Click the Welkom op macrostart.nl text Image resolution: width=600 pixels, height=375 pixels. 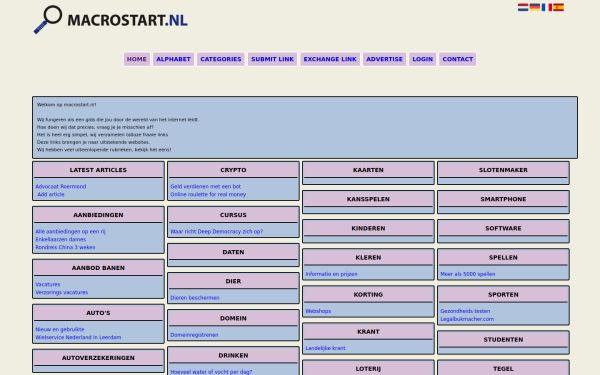(x=67, y=104)
